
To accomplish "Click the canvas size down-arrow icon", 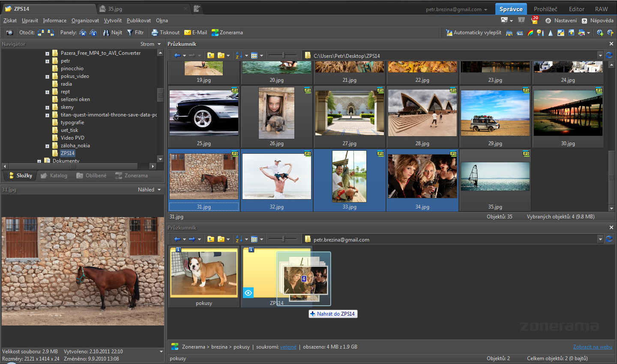I will pos(571,33).
